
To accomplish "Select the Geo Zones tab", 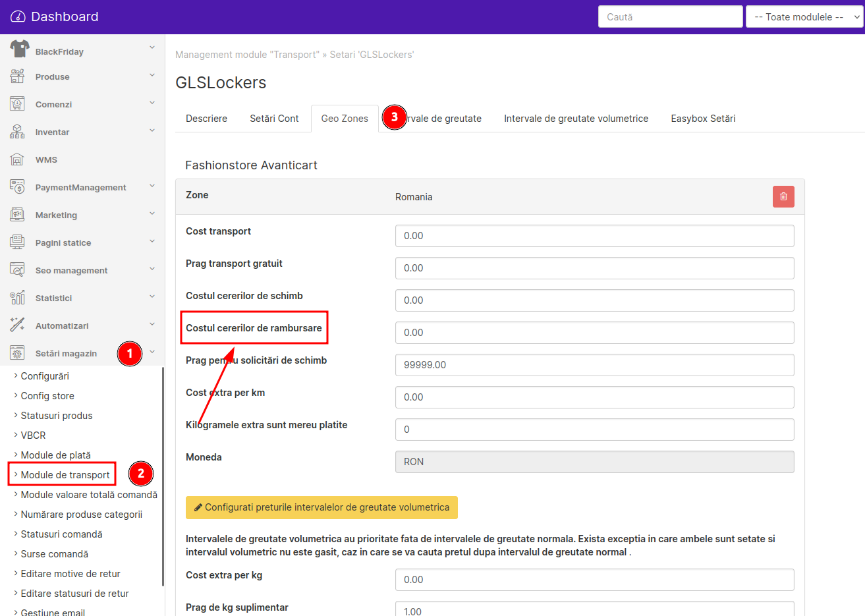I will tap(345, 119).
